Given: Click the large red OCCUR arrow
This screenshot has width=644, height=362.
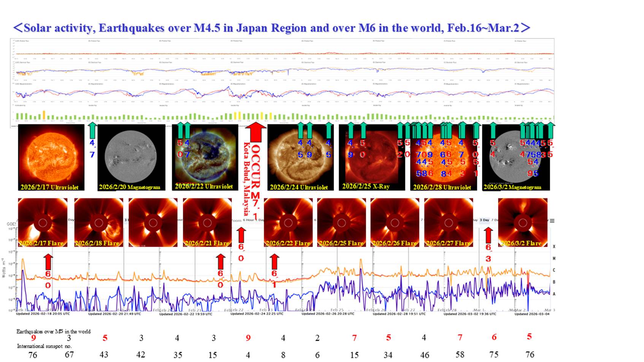Looking at the screenshot, I should 255,132.
